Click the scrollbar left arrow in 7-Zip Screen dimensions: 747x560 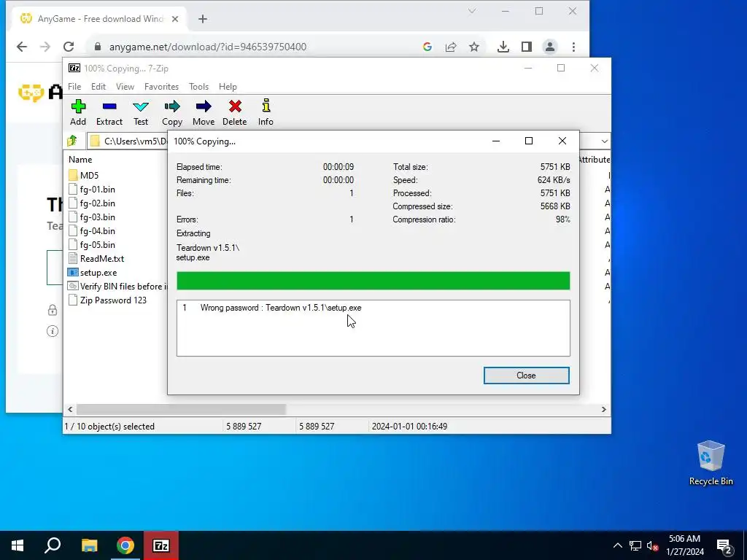pyautogui.click(x=70, y=409)
